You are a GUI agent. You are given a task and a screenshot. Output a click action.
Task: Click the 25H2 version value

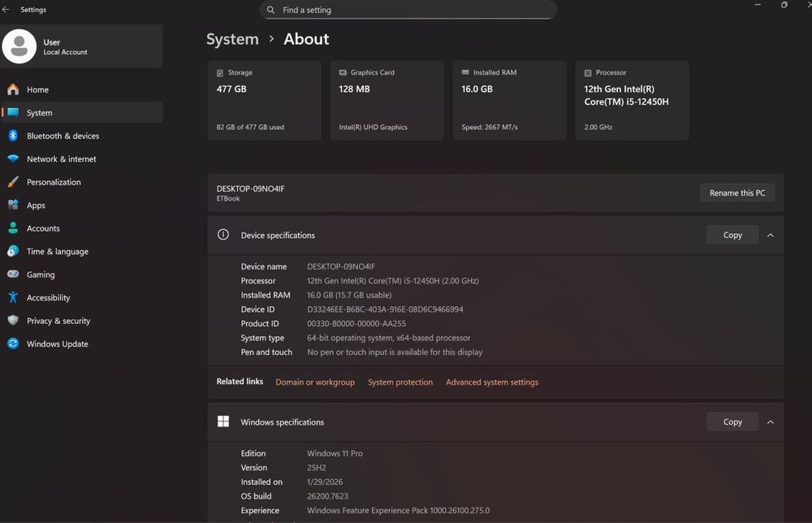(317, 468)
